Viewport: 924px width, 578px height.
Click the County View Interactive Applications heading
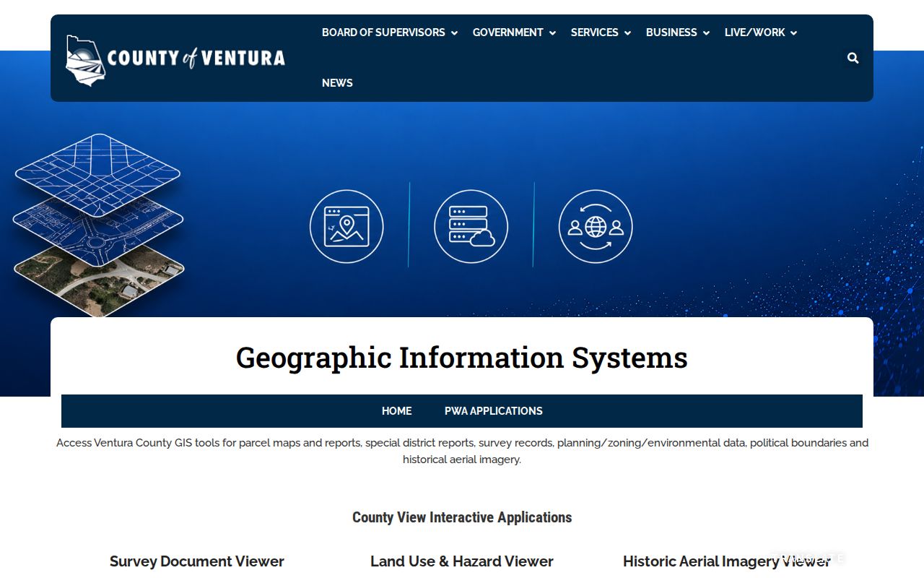tap(462, 517)
